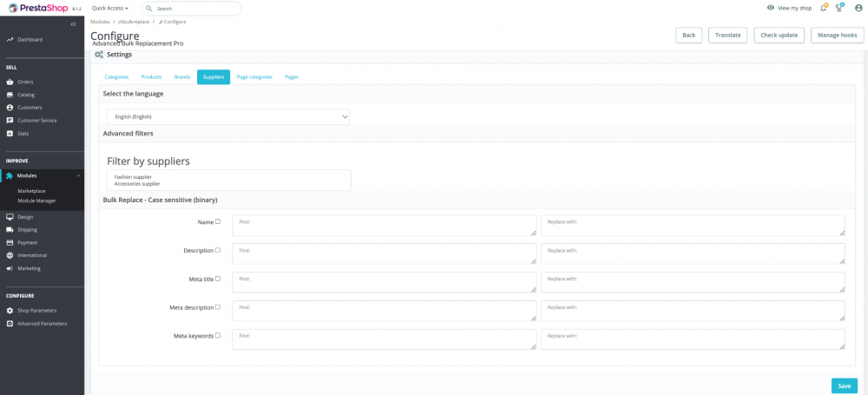Click the Customers person icon
Image resolution: width=868 pixels, height=395 pixels.
(x=10, y=108)
